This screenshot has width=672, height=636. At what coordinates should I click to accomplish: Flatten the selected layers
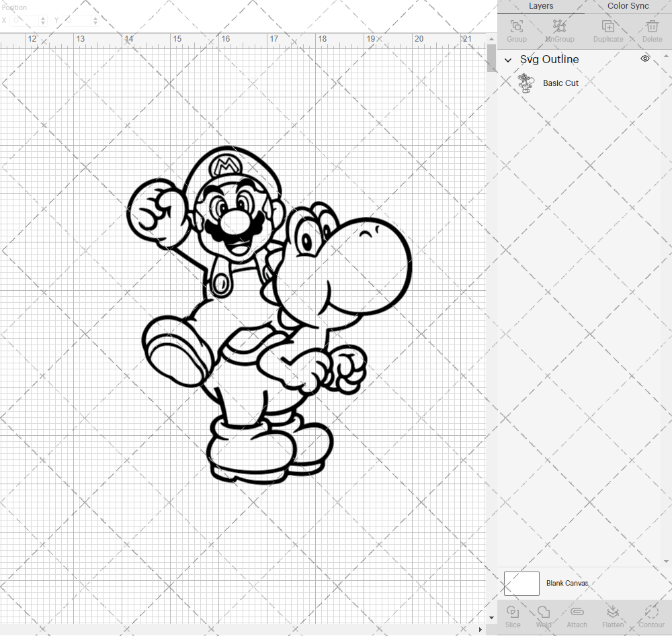click(x=613, y=615)
